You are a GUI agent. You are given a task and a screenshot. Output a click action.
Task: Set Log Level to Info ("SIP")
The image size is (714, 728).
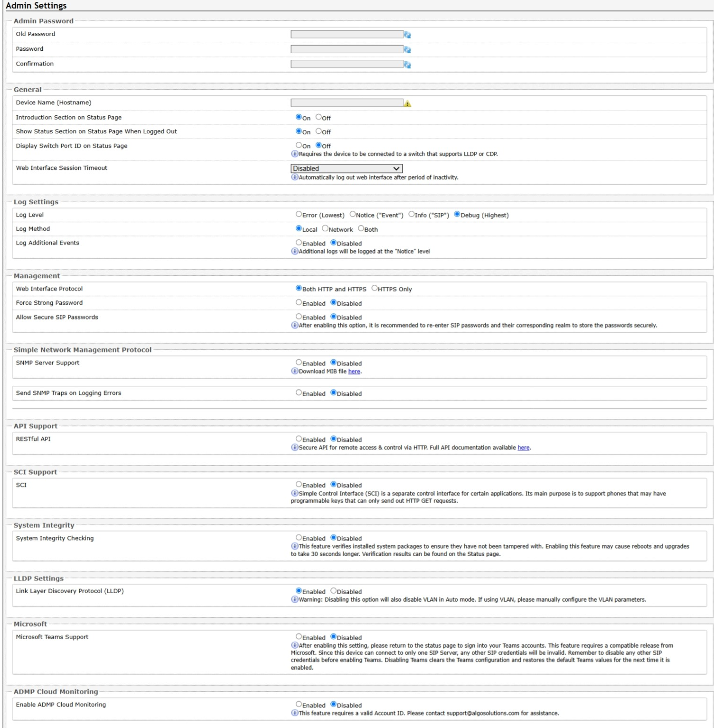[x=412, y=214]
